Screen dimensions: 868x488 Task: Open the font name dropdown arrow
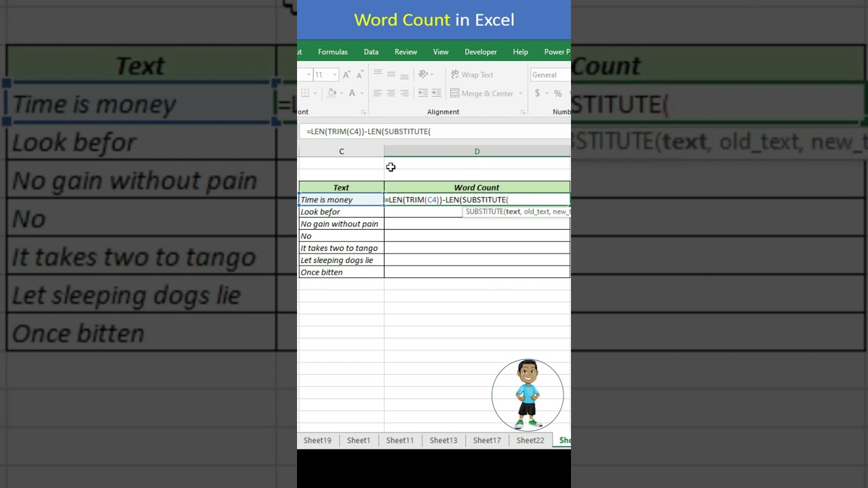309,75
